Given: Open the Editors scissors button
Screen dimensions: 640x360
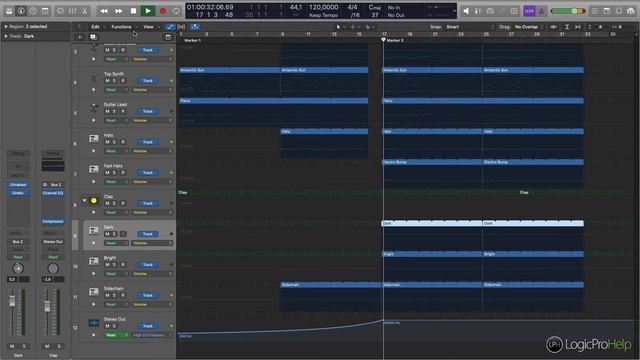Looking at the screenshot, I should tap(85, 11).
